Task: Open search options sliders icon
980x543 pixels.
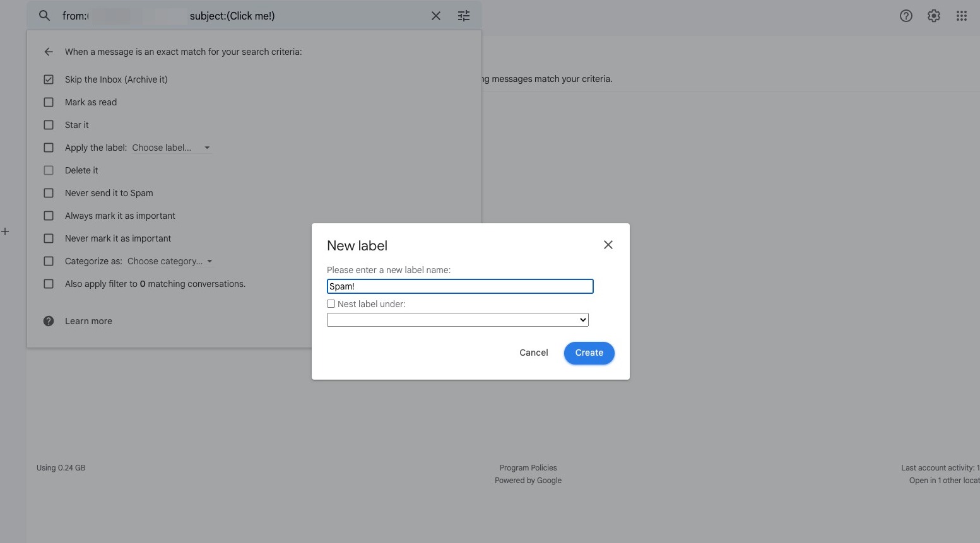Action: [464, 16]
